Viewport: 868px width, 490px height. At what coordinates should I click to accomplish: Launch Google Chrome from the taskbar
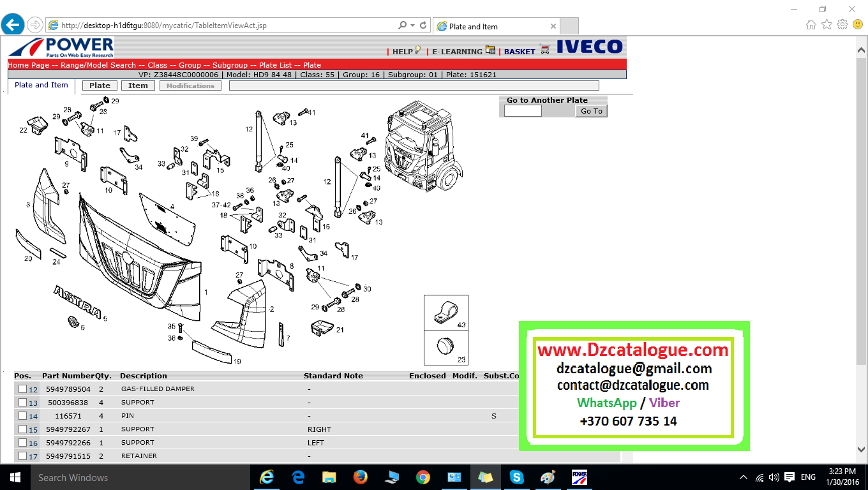(423, 477)
